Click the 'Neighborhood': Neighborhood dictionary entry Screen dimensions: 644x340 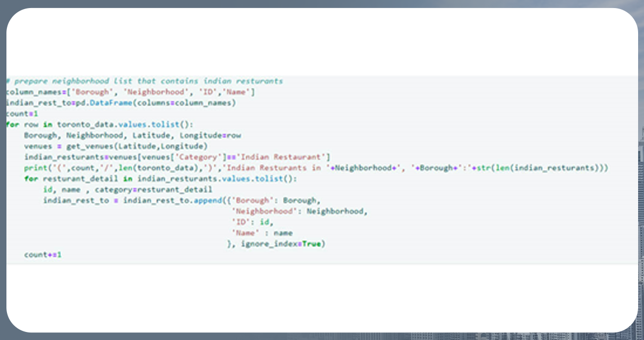[299, 211]
